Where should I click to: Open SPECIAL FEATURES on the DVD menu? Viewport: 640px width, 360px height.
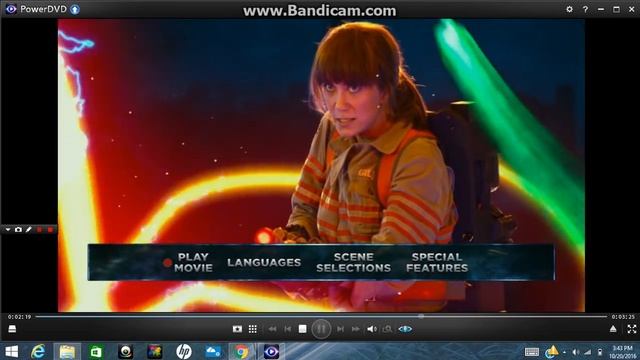tap(437, 262)
